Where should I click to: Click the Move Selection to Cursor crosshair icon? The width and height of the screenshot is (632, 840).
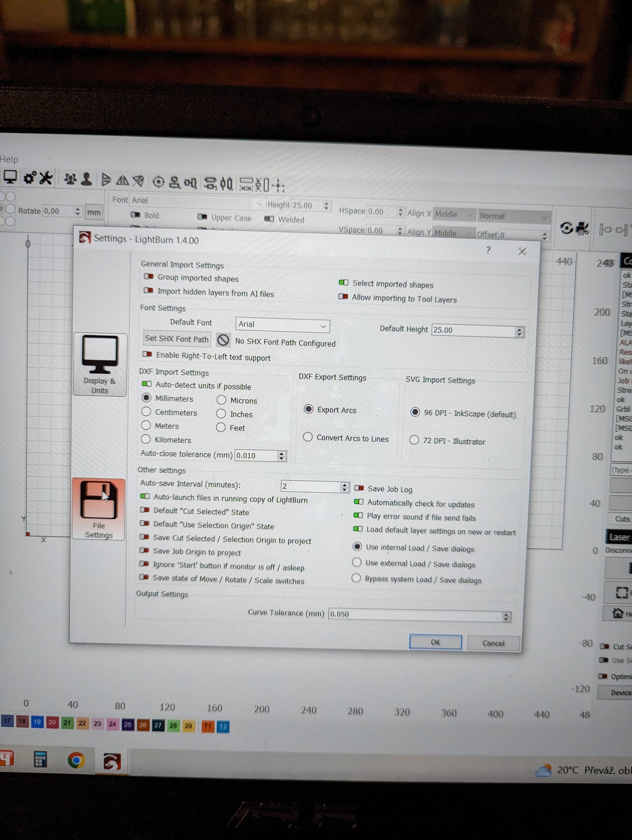(x=278, y=186)
